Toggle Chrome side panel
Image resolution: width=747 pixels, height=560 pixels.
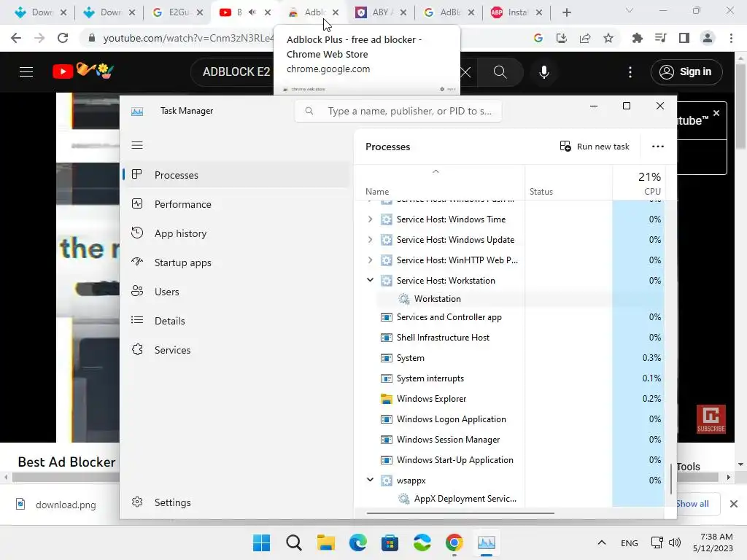click(x=684, y=38)
